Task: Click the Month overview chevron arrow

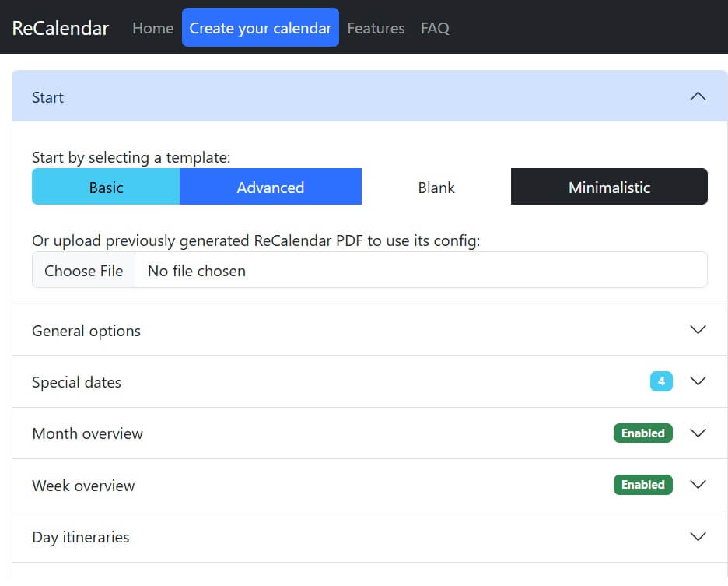Action: click(698, 433)
